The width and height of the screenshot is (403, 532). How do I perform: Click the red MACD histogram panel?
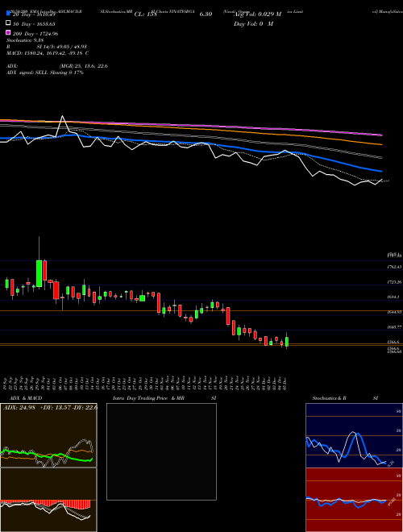[x=48, y=500]
